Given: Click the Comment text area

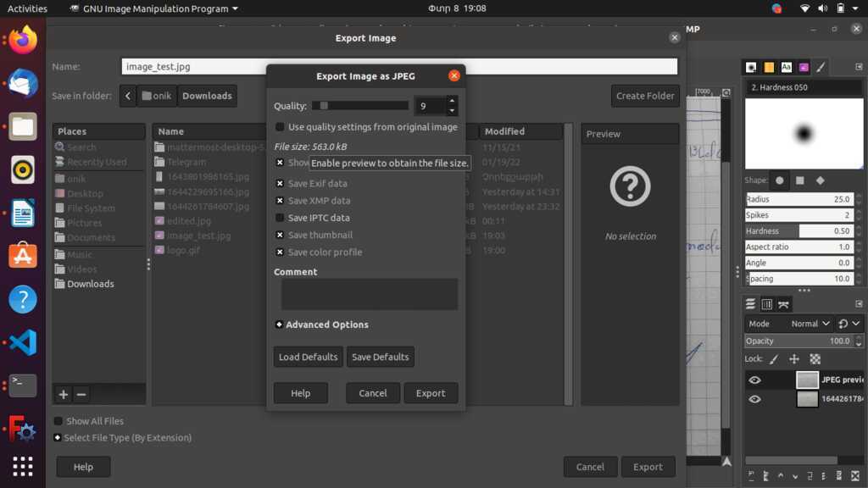Looking at the screenshot, I should coord(370,294).
